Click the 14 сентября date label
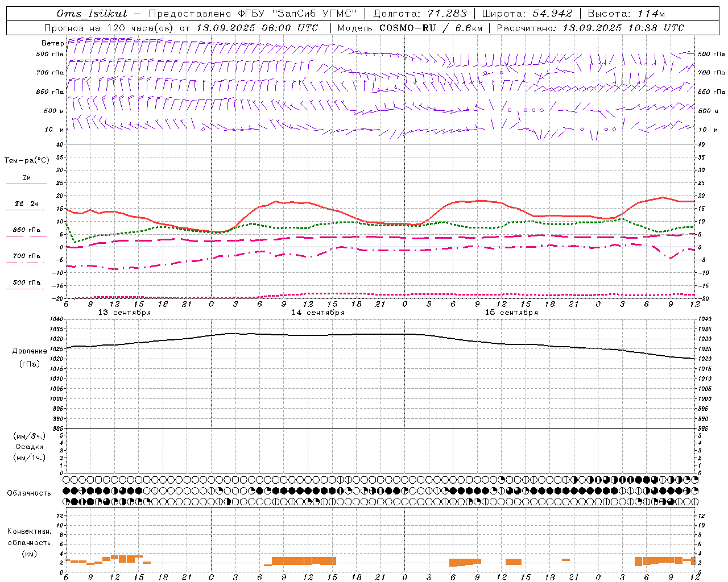This screenshot has width=728, height=582. click(318, 313)
